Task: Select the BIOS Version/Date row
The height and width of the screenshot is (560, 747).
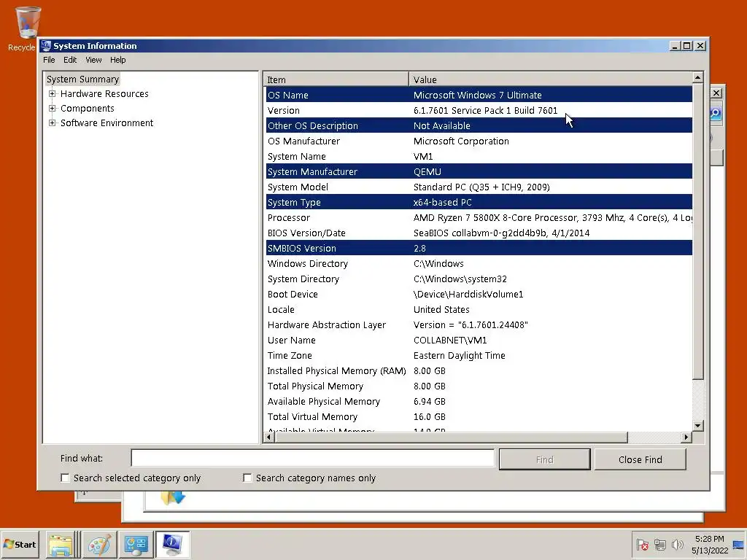Action: [479, 233]
